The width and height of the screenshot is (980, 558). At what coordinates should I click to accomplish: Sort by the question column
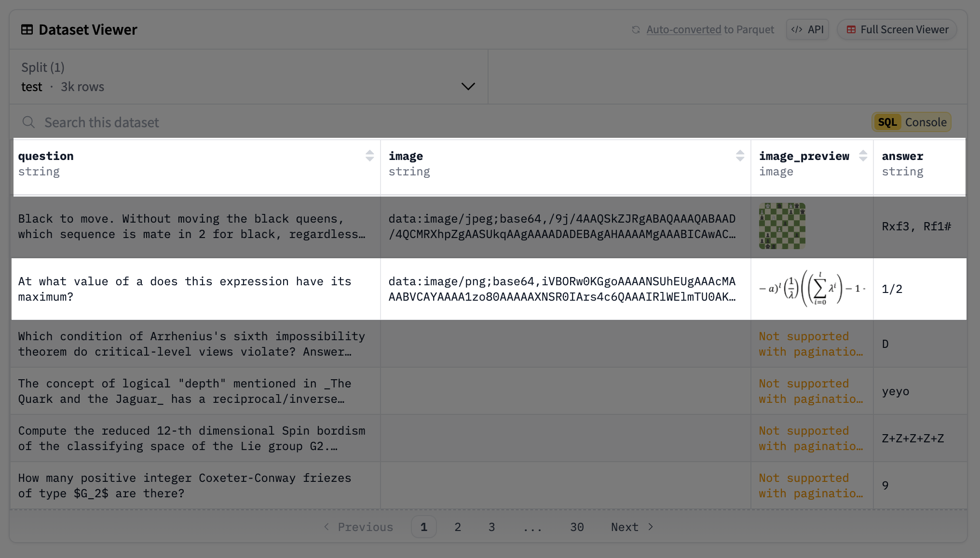tap(369, 156)
